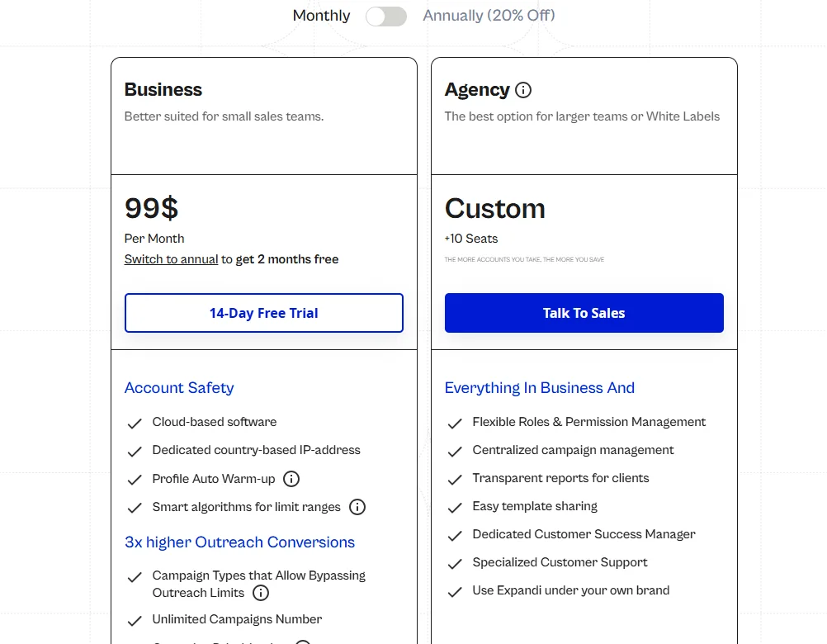Image resolution: width=827 pixels, height=644 pixels.
Task: Toggle billing from Monthly to Annually
Action: 386,16
